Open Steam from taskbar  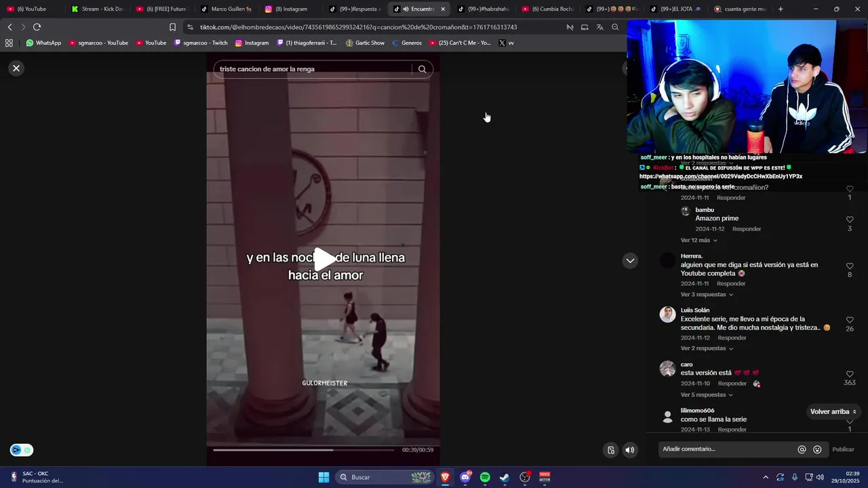[505, 477]
